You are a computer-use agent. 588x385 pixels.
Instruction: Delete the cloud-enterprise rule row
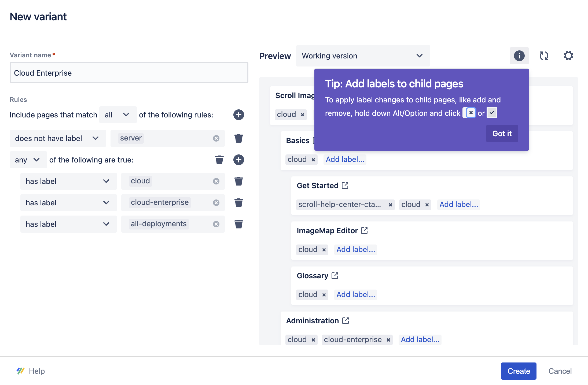[238, 203]
